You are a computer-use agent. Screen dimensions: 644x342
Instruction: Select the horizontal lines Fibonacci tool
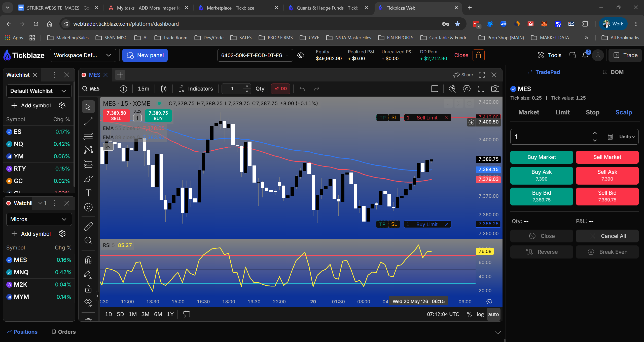click(88, 136)
